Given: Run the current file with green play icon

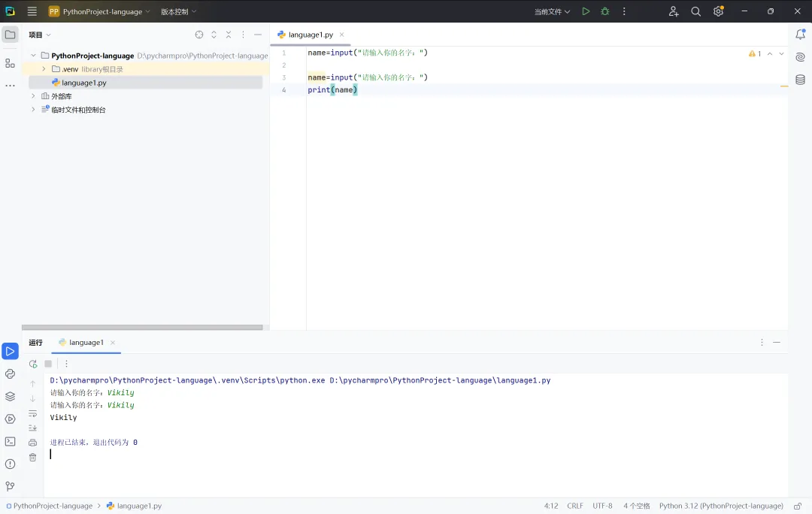Looking at the screenshot, I should click(x=586, y=11).
